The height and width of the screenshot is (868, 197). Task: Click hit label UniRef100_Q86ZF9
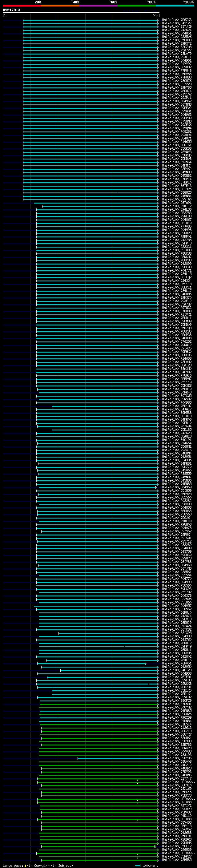(x=177, y=731)
